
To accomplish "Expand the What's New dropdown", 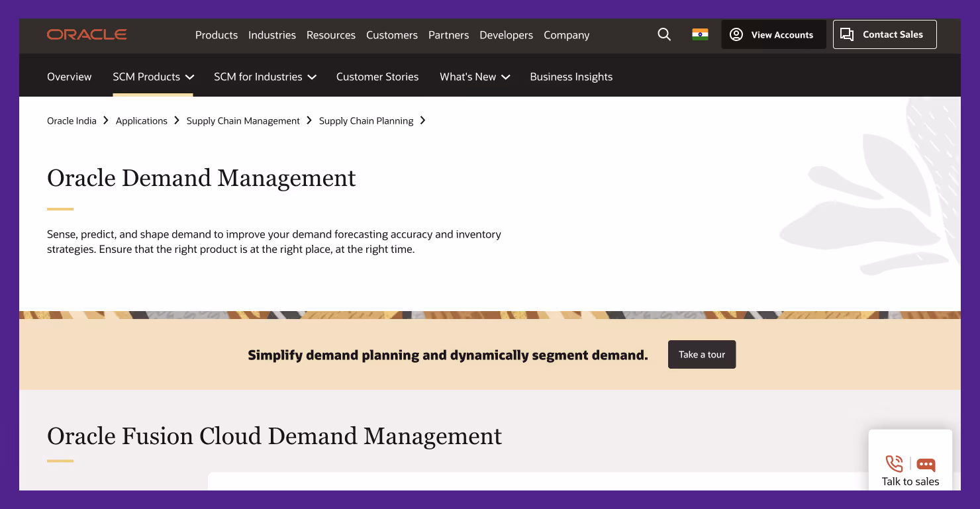I will 475,77.
